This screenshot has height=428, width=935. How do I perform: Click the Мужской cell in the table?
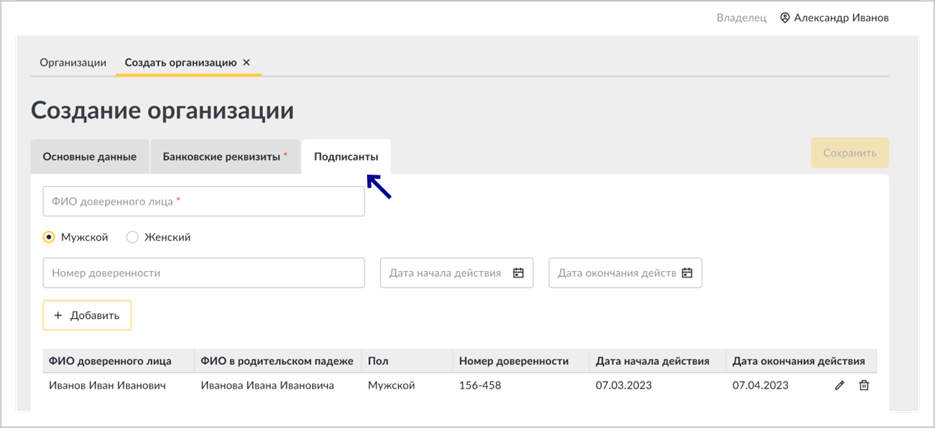(391, 386)
